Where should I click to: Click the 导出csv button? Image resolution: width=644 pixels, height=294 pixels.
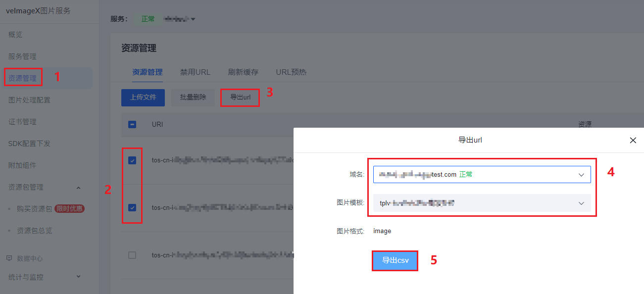click(x=395, y=260)
